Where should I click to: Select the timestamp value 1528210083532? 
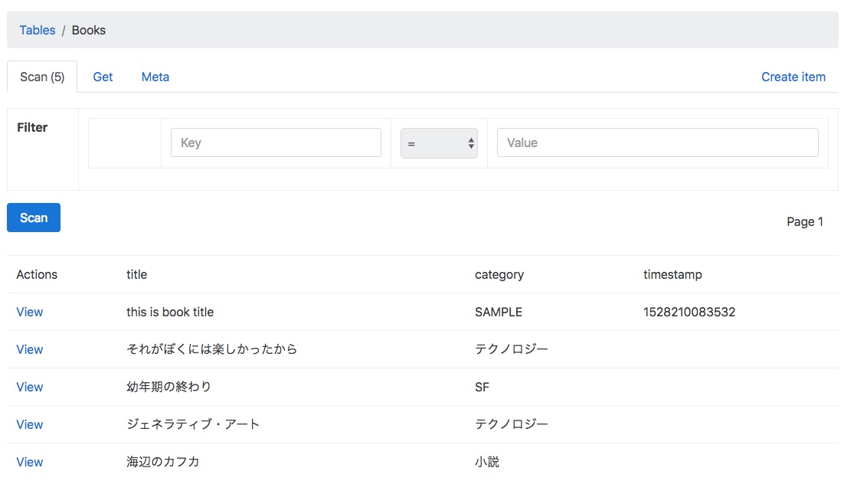point(689,312)
